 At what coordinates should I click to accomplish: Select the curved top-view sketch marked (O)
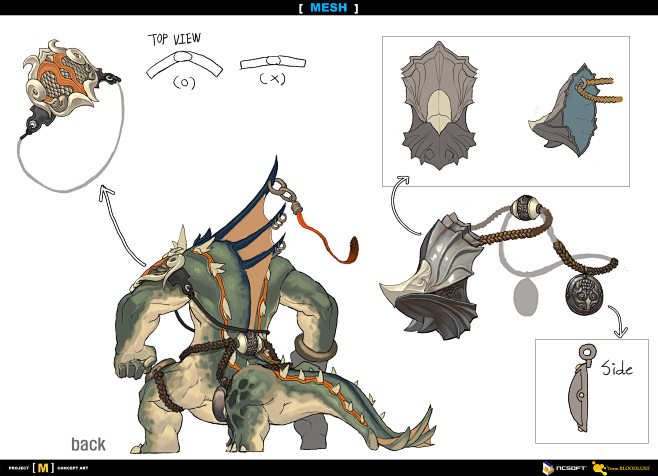click(184, 64)
